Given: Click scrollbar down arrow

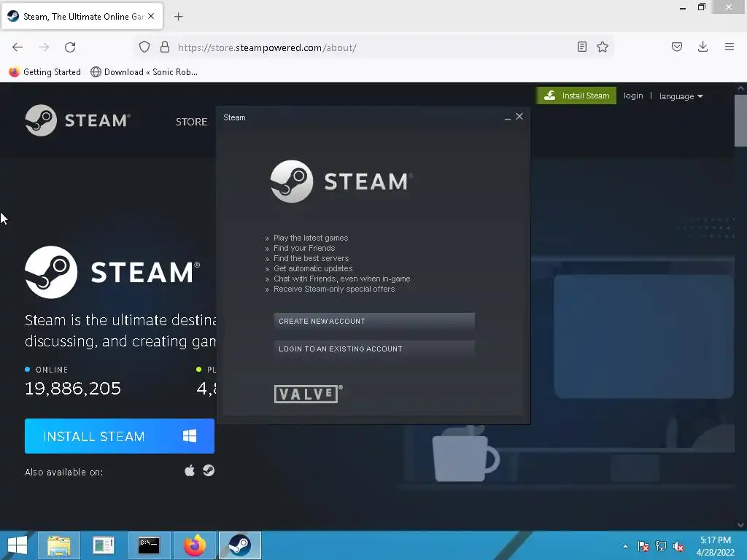Looking at the screenshot, I should pyautogui.click(x=740, y=524).
